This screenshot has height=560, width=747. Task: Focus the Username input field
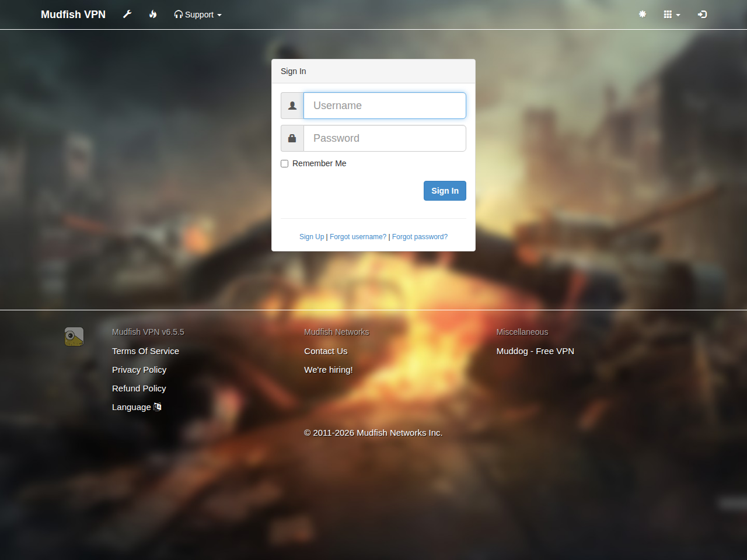(385, 106)
